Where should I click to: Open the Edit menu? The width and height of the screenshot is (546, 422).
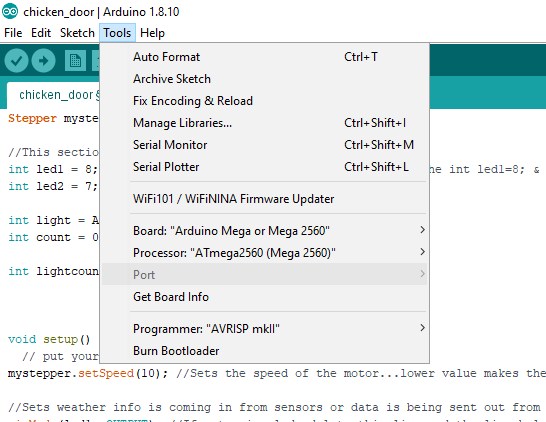41,33
